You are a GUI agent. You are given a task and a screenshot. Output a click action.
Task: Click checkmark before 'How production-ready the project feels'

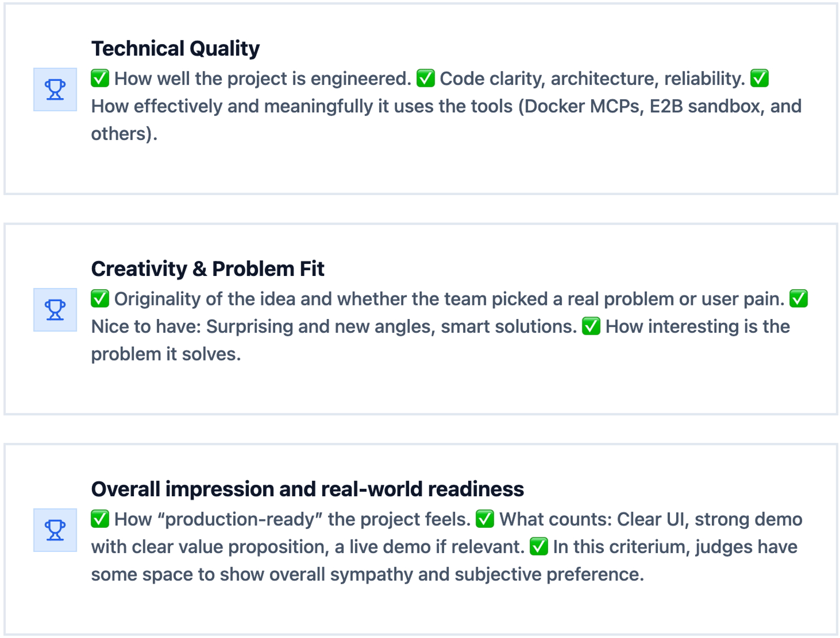(100, 519)
